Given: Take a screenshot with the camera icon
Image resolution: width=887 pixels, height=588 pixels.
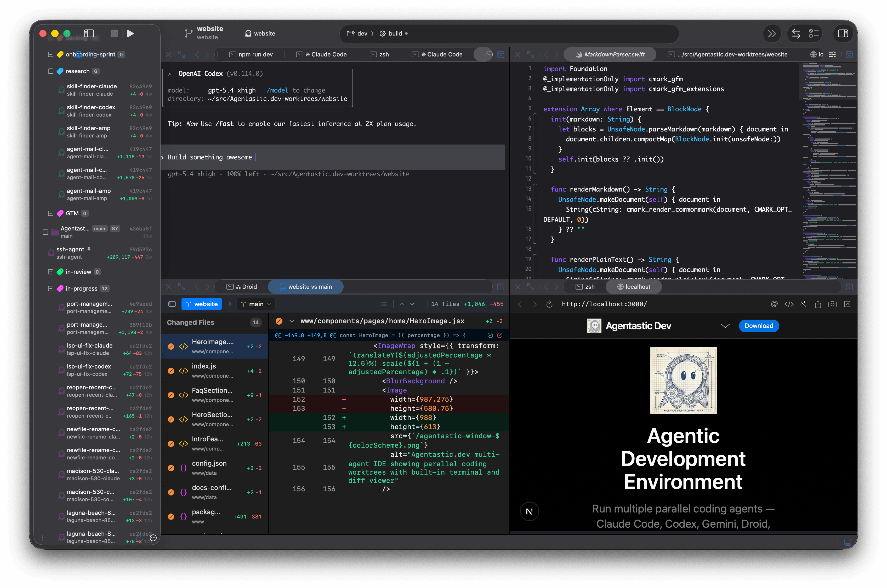Looking at the screenshot, I should 833,304.
